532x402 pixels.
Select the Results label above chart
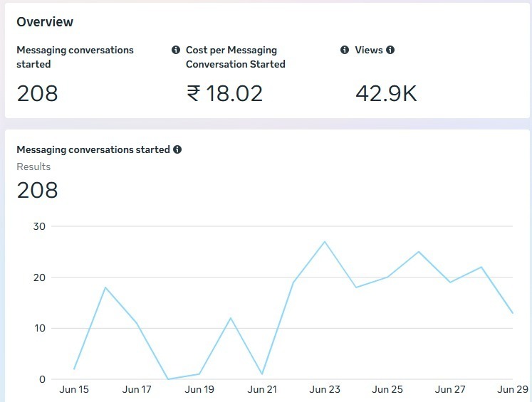coord(33,166)
